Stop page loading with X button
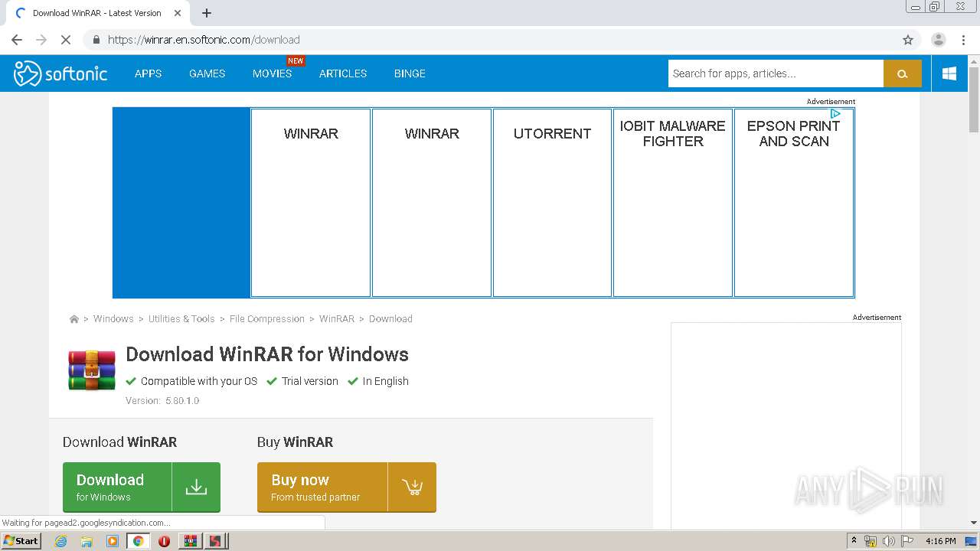The image size is (980, 551). pyautogui.click(x=66, y=40)
